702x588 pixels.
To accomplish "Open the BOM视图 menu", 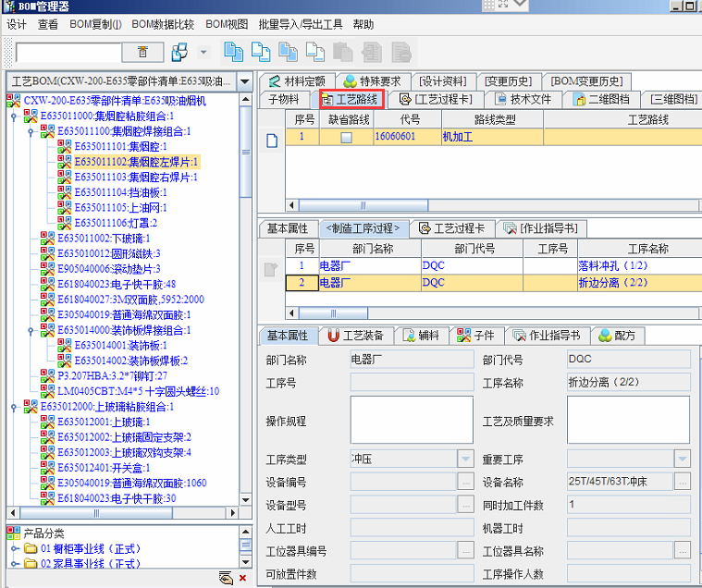I will [x=226, y=24].
